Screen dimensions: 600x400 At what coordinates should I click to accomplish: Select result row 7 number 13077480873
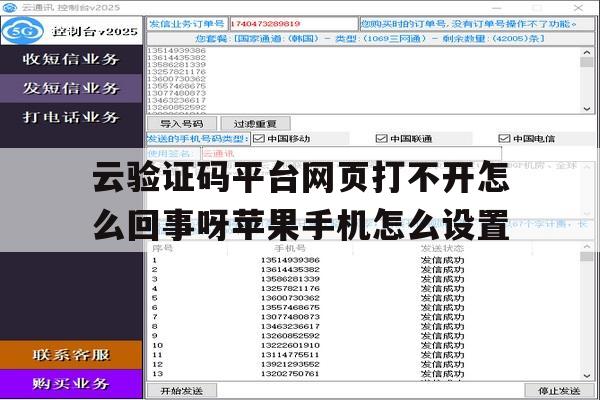[290, 317]
